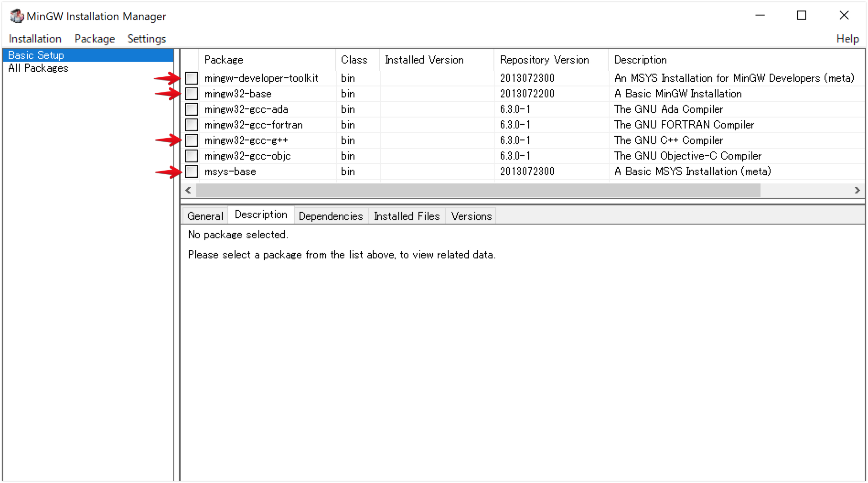Screen dimensions: 868x483
Task: Sort by Repository Version column header
Action: pyautogui.click(x=544, y=60)
